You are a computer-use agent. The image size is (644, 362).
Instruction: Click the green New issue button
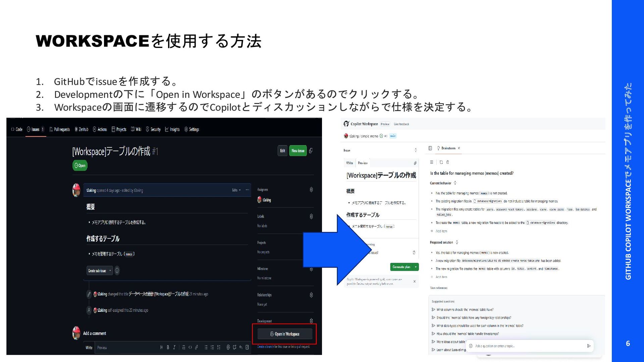298,151
